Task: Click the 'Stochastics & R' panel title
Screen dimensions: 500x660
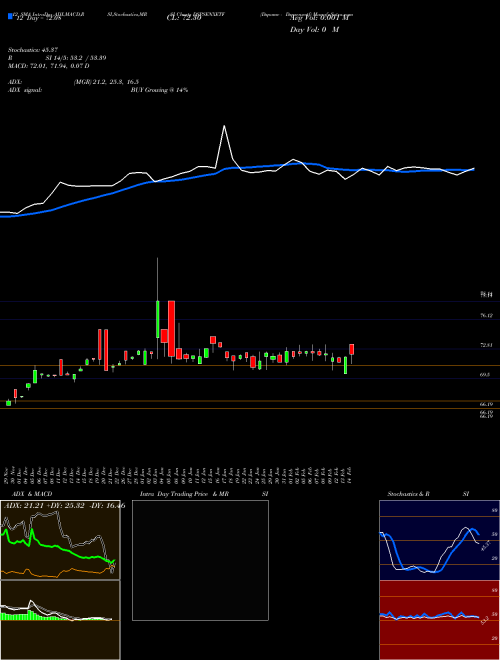Action: (x=409, y=494)
